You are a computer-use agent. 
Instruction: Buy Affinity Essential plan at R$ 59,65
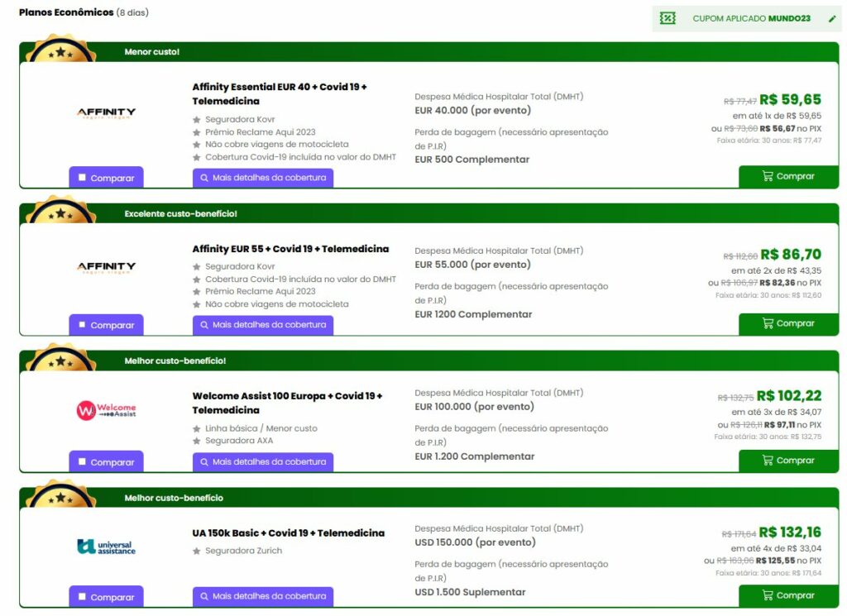[788, 177]
